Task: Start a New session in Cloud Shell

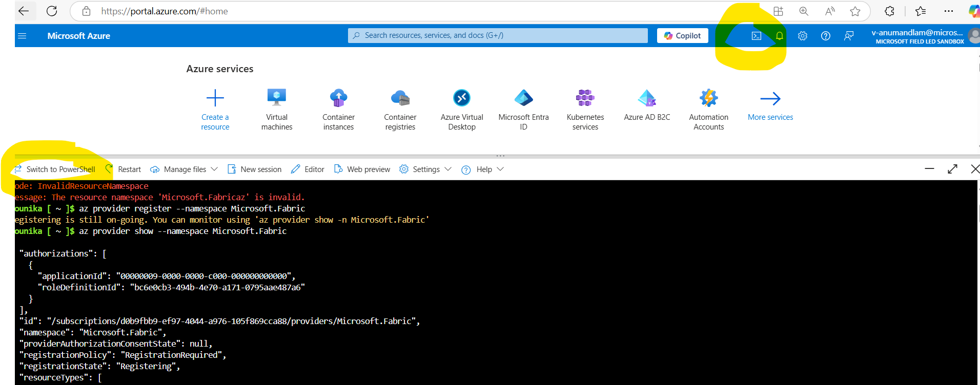Action: pos(255,169)
